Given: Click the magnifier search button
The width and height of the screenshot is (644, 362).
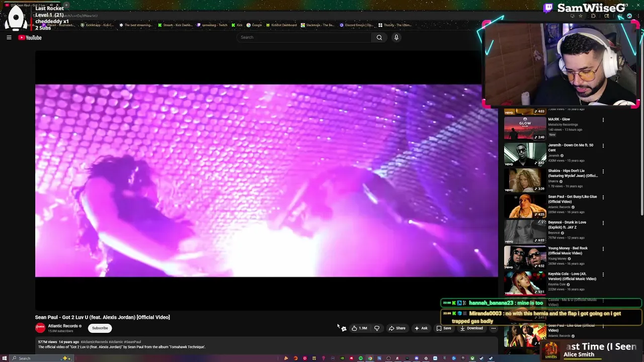Looking at the screenshot, I should 379,37.
